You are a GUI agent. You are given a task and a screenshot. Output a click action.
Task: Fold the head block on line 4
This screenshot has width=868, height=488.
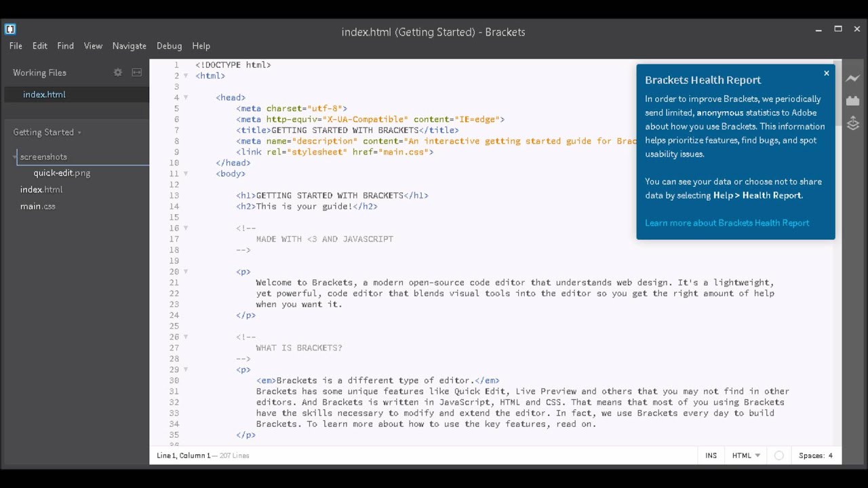coord(185,98)
